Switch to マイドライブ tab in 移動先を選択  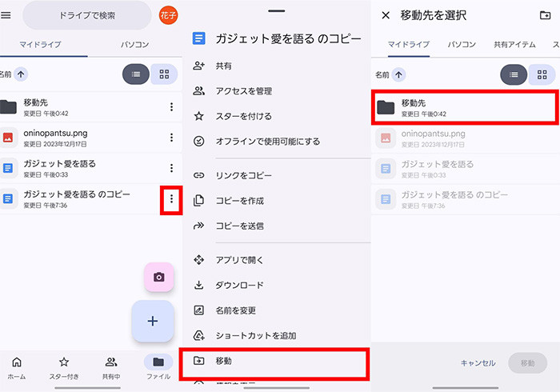(x=409, y=45)
